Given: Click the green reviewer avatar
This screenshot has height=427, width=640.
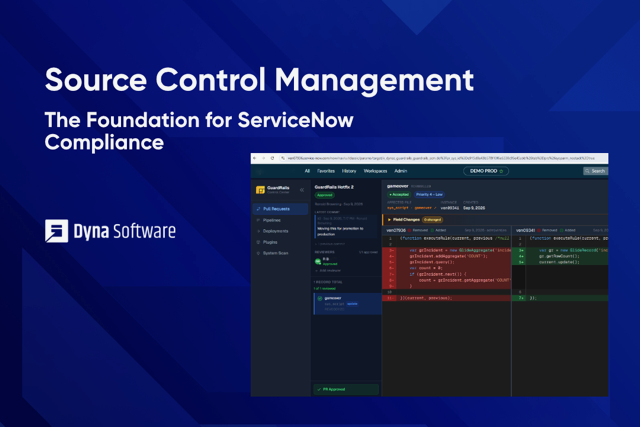Looking at the screenshot, I should [318, 261].
